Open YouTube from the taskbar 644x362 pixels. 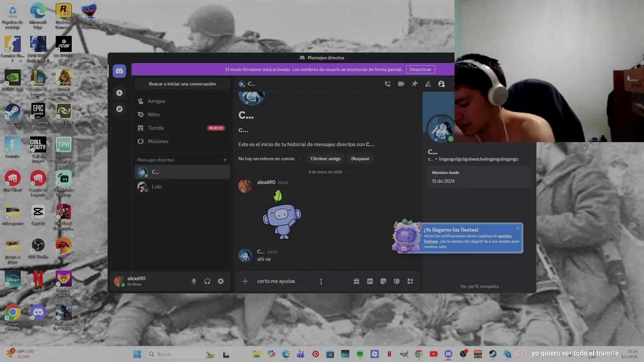click(x=434, y=354)
